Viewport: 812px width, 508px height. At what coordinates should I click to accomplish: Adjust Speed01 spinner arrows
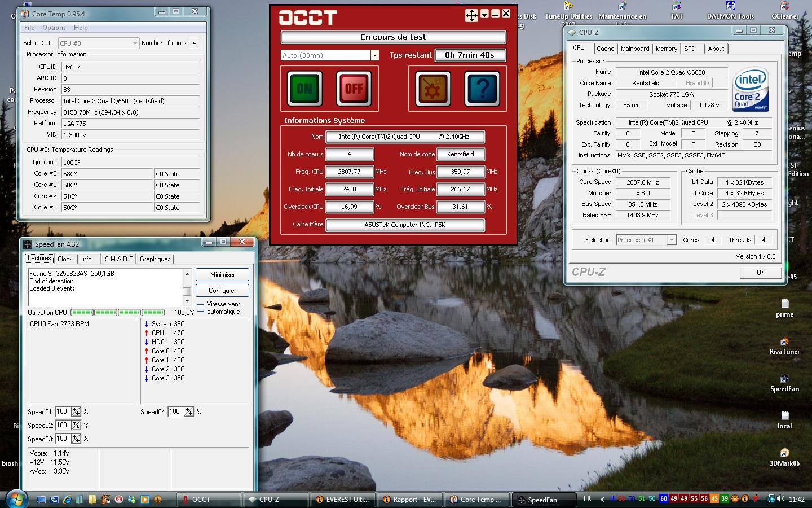point(76,412)
